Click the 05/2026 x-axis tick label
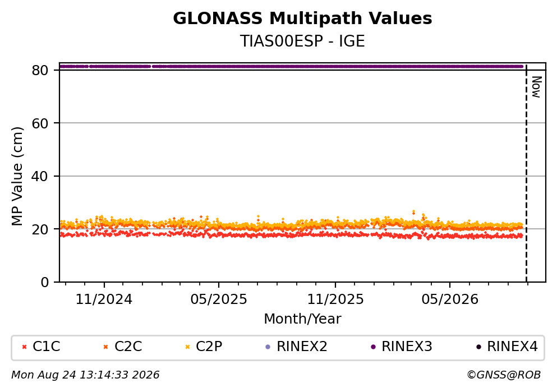The height and width of the screenshot is (392, 557). 450,299
